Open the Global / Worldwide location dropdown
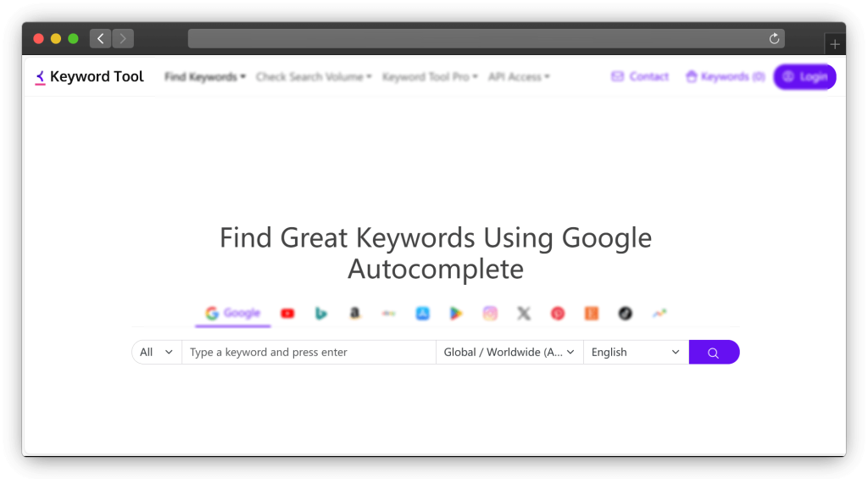 click(x=509, y=353)
